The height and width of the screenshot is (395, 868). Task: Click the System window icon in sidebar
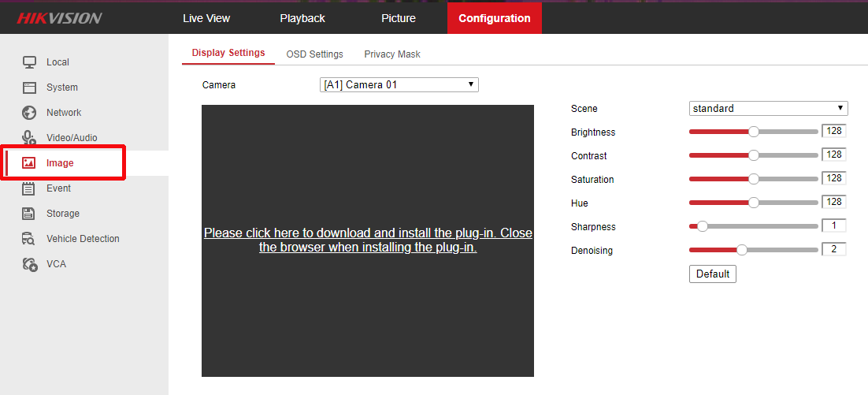tap(29, 88)
